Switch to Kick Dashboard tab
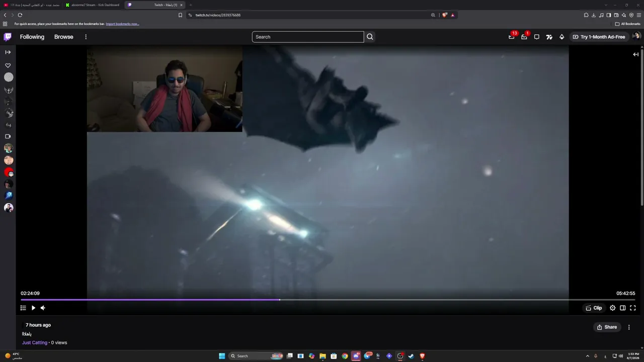Image resolution: width=644 pixels, height=362 pixels. pos(93,5)
